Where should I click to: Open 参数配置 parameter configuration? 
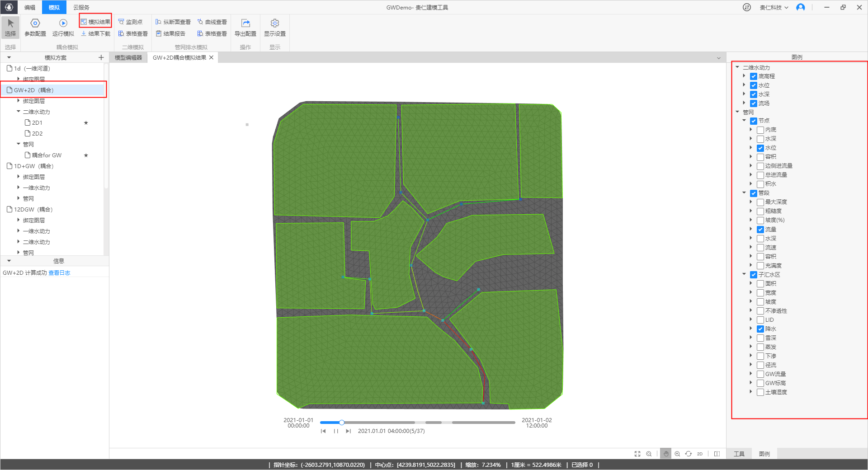35,23
